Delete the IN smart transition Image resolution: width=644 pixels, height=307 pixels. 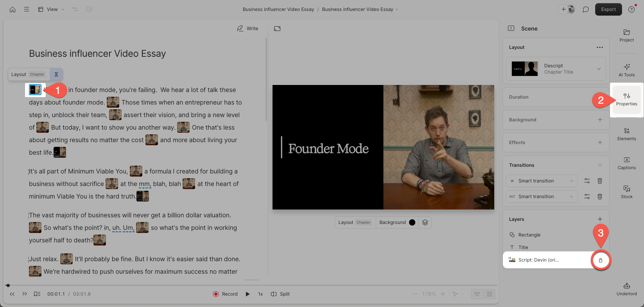click(x=599, y=181)
